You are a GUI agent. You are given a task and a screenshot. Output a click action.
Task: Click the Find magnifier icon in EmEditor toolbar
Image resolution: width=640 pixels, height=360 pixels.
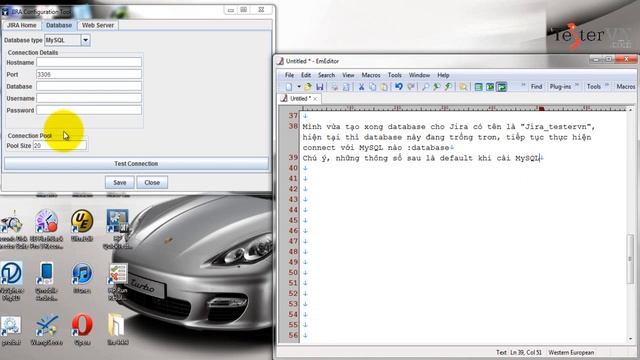(x=425, y=87)
